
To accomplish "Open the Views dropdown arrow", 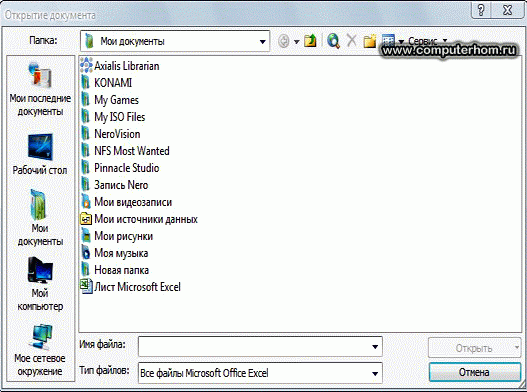I will [401, 42].
